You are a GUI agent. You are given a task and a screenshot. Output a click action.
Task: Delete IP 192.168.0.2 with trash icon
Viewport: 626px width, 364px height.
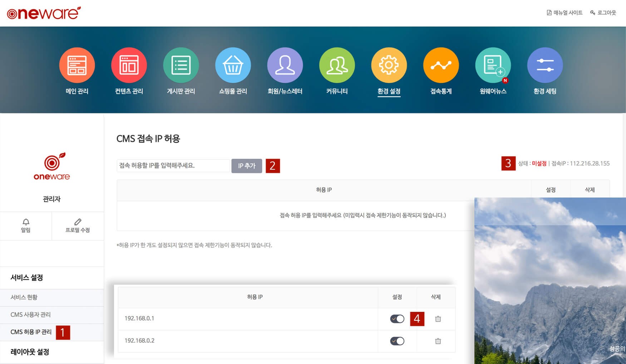point(438,341)
